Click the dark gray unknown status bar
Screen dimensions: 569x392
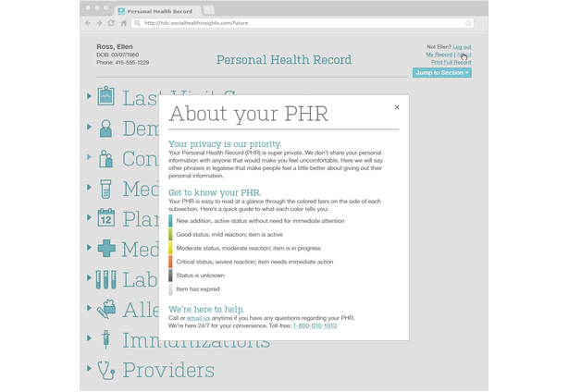170,276
